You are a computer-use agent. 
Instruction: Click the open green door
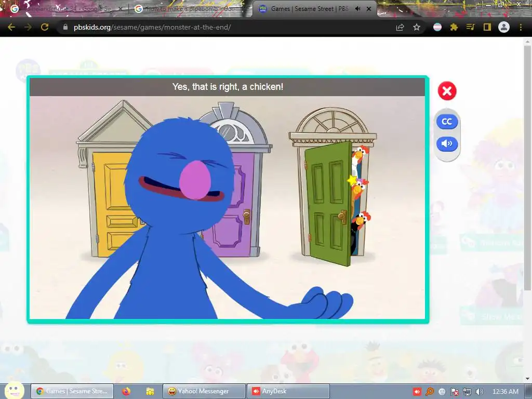coord(328,204)
